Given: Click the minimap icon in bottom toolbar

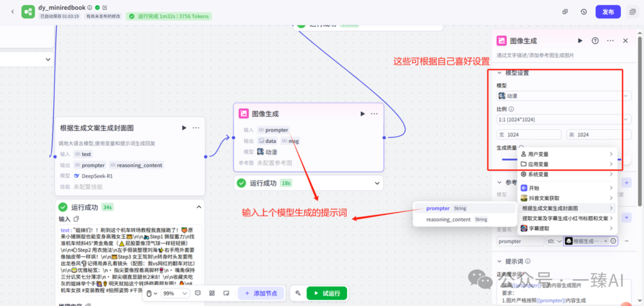Looking at the screenshot, I should 226,293.
